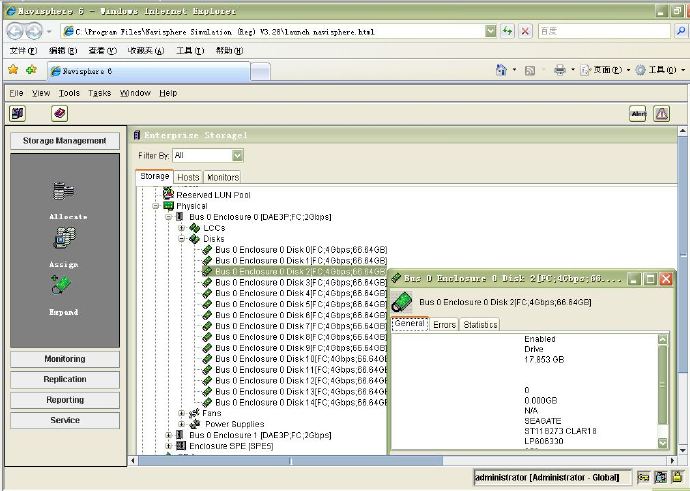
Task: Click the Navisphere 6 browser tab
Action: (149, 71)
